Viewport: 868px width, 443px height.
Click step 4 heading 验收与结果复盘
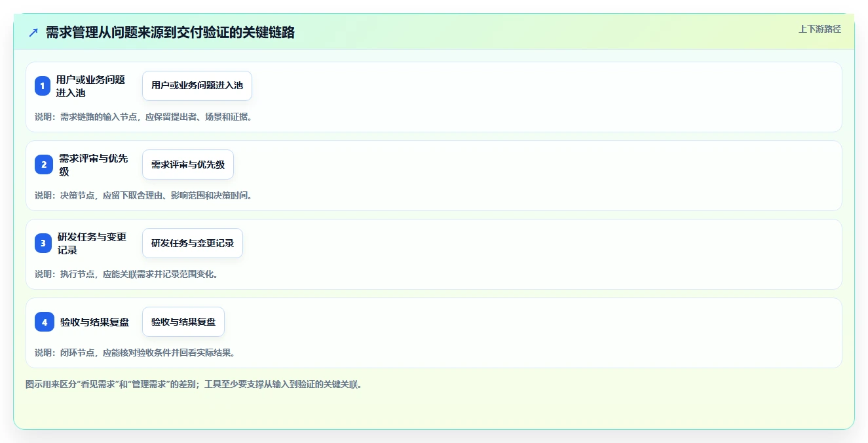(95, 322)
